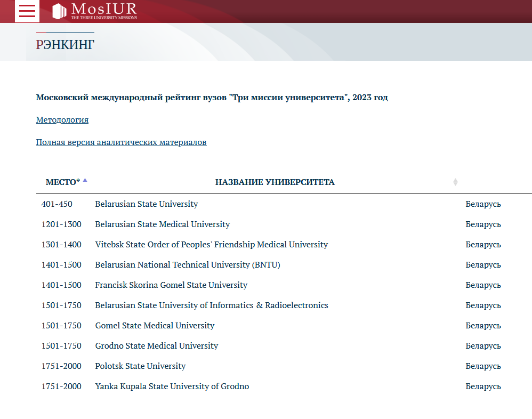
Task: Select Polotsk State University name
Action: [x=140, y=366]
